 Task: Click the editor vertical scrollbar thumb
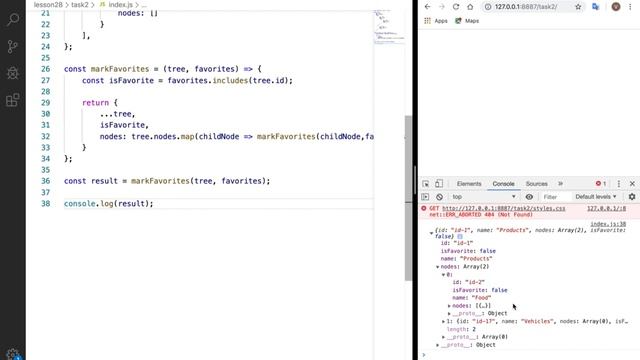(408, 198)
